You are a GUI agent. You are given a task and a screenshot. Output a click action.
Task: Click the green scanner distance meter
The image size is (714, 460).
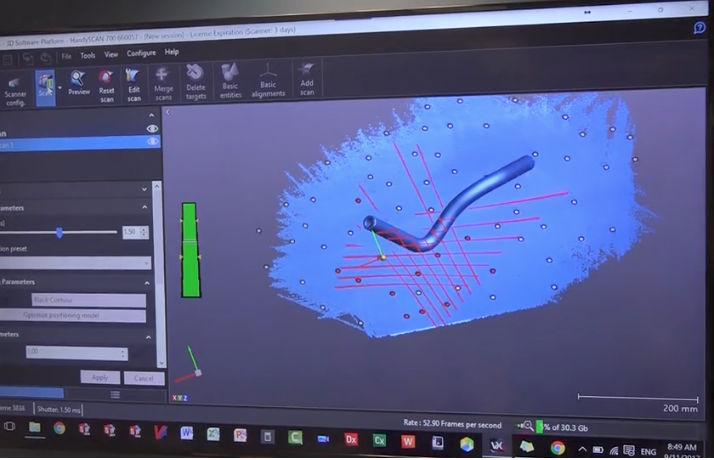(x=191, y=250)
